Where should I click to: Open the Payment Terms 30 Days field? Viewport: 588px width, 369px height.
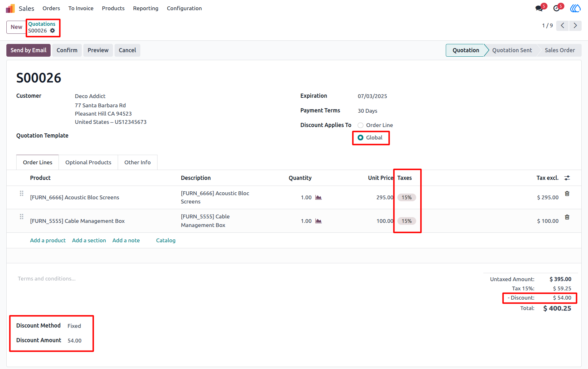point(367,111)
